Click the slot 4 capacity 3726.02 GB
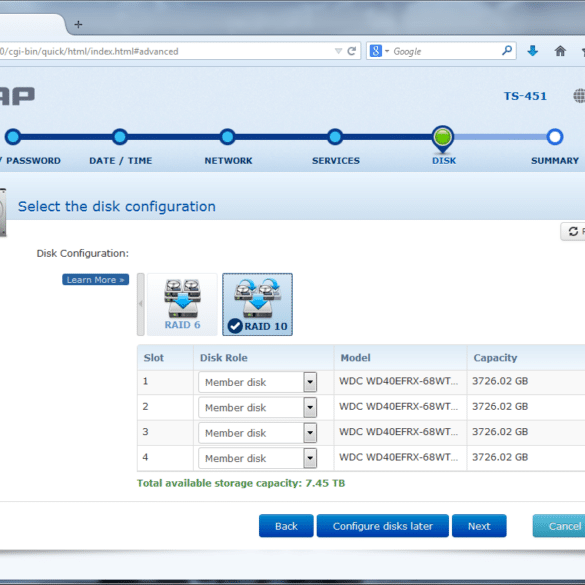This screenshot has width=585, height=585. (x=500, y=457)
